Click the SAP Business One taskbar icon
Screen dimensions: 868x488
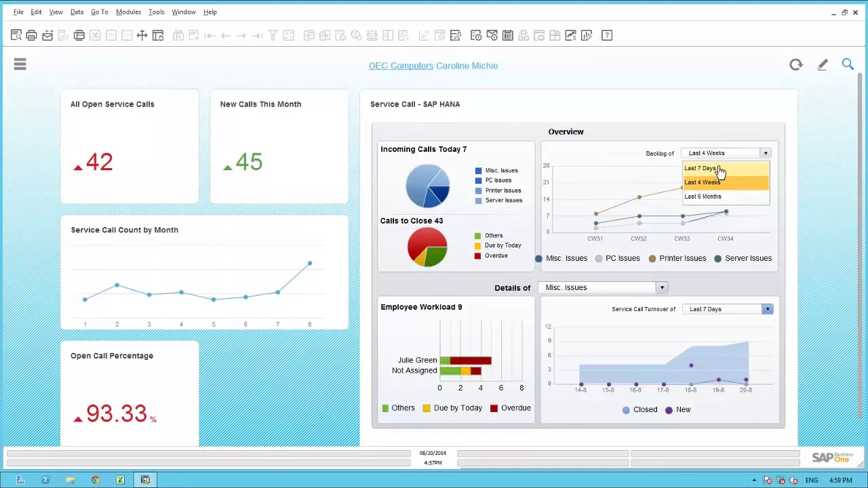pyautogui.click(x=145, y=480)
